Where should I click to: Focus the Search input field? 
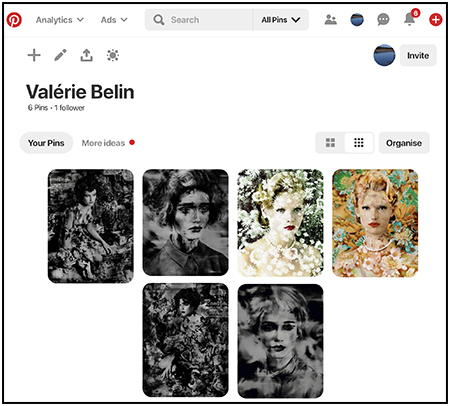tap(199, 20)
